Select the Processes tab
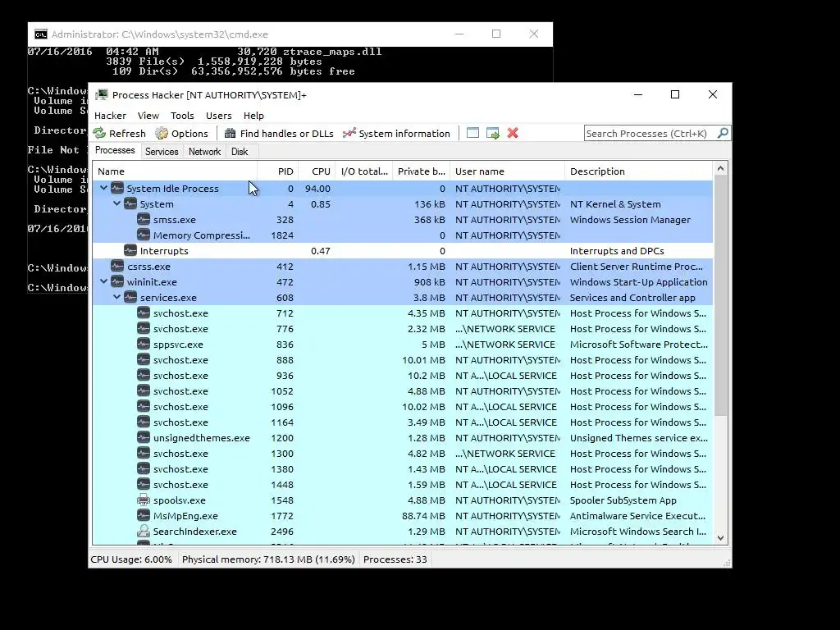Image resolution: width=840 pixels, height=630 pixels. coord(115,151)
